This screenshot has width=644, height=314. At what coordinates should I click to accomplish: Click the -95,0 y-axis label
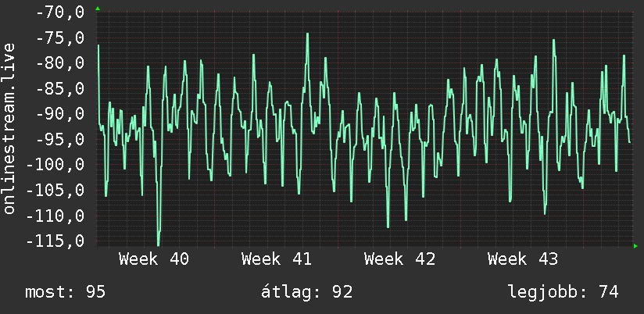(x=60, y=139)
